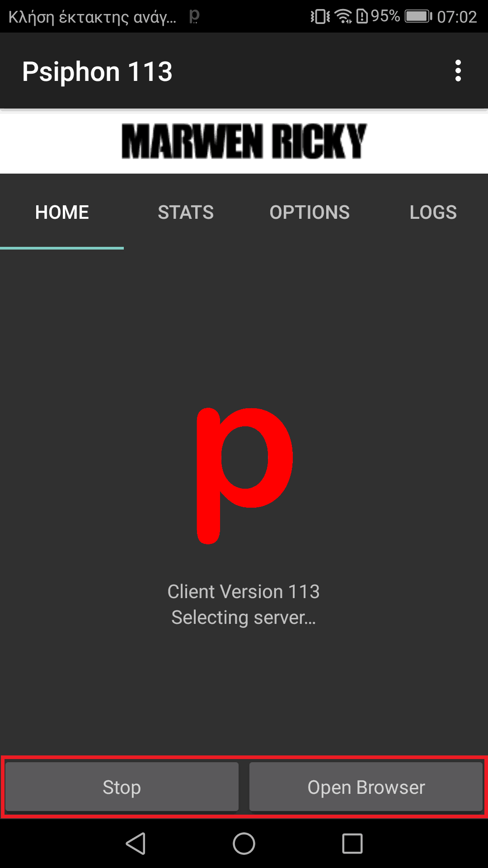This screenshot has height=868, width=488.
Task: Open recent apps square icon
Action: (352, 844)
